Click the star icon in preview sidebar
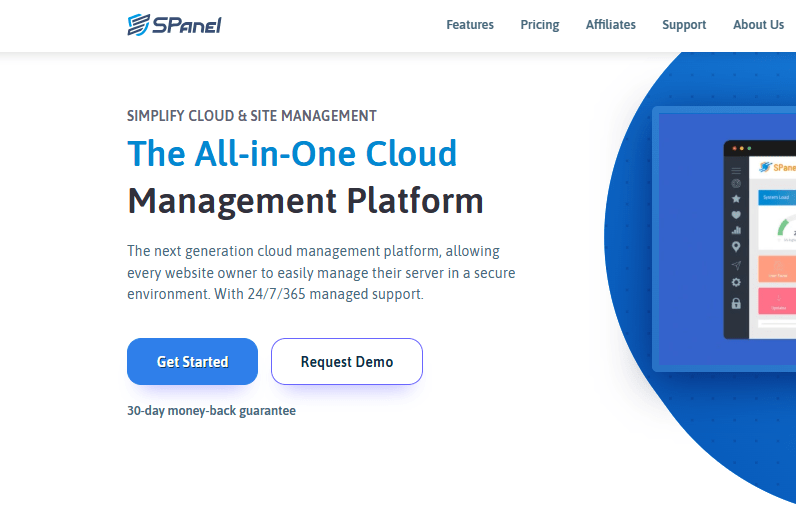This screenshot has width=796, height=516. 736,199
